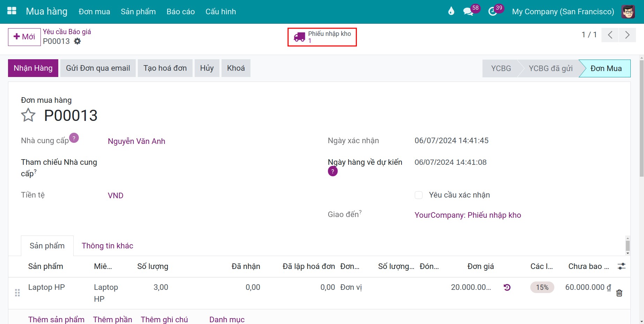Open the gear actions menu beside P00013
This screenshot has width=644, height=324.
(77, 41)
